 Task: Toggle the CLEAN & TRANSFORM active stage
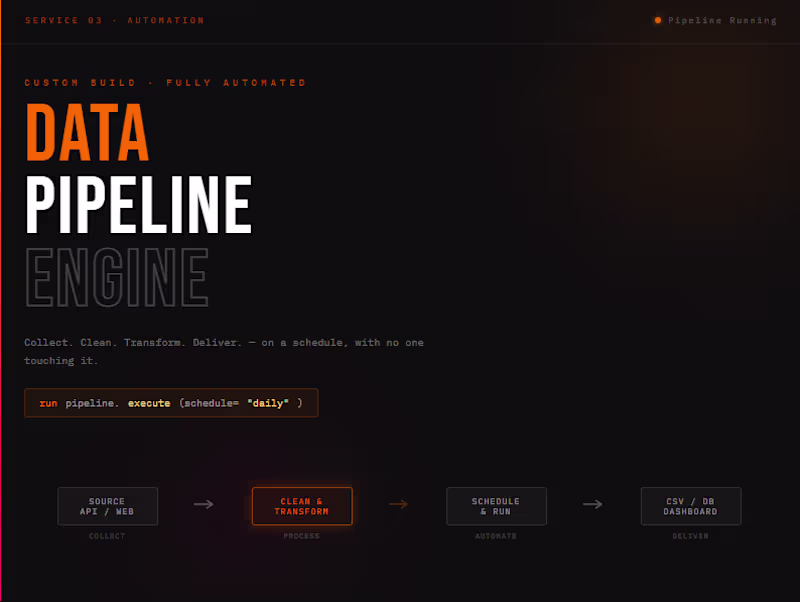302,506
